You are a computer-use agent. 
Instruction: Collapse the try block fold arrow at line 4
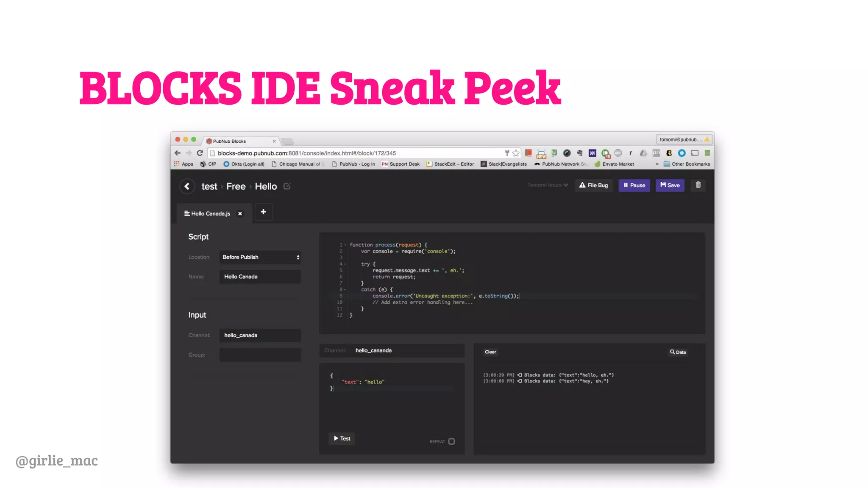click(345, 264)
